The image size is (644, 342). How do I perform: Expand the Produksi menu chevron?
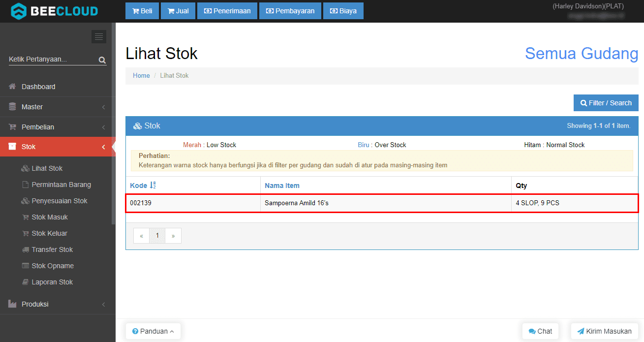[103, 304]
